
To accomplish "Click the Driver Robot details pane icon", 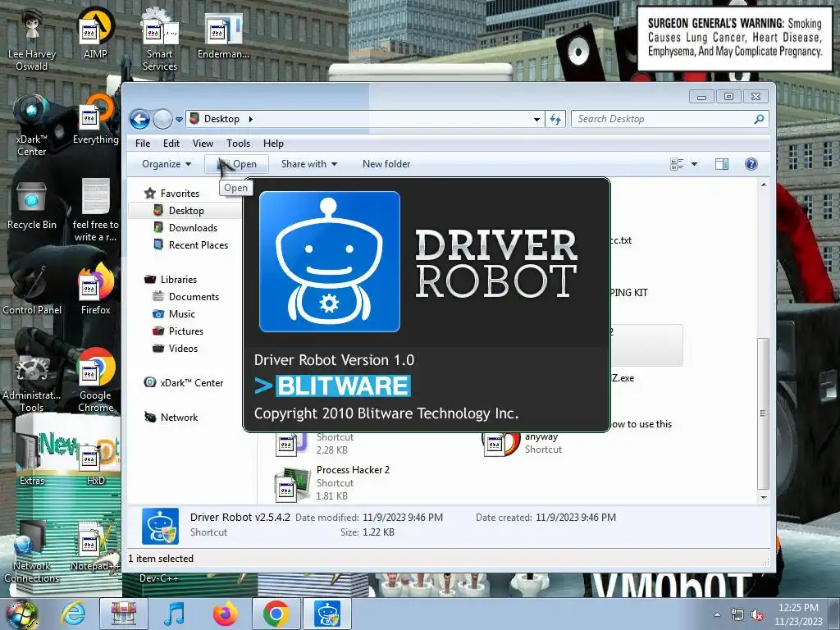I will click(x=160, y=526).
